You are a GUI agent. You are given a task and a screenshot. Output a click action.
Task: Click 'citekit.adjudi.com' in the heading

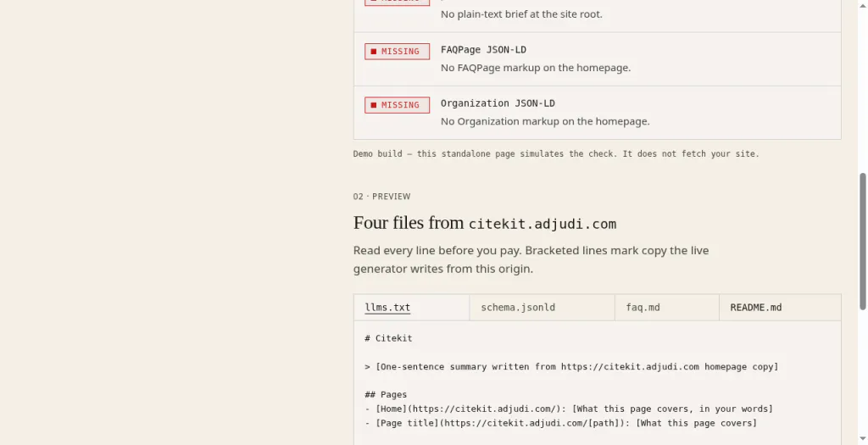tap(542, 224)
